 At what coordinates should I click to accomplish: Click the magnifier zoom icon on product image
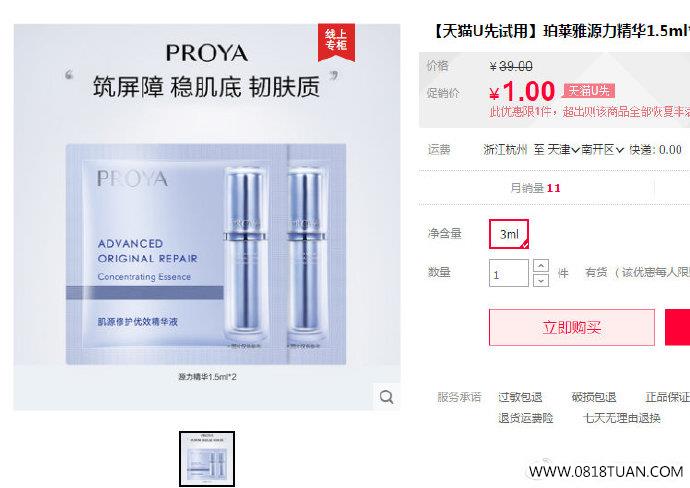(386, 396)
